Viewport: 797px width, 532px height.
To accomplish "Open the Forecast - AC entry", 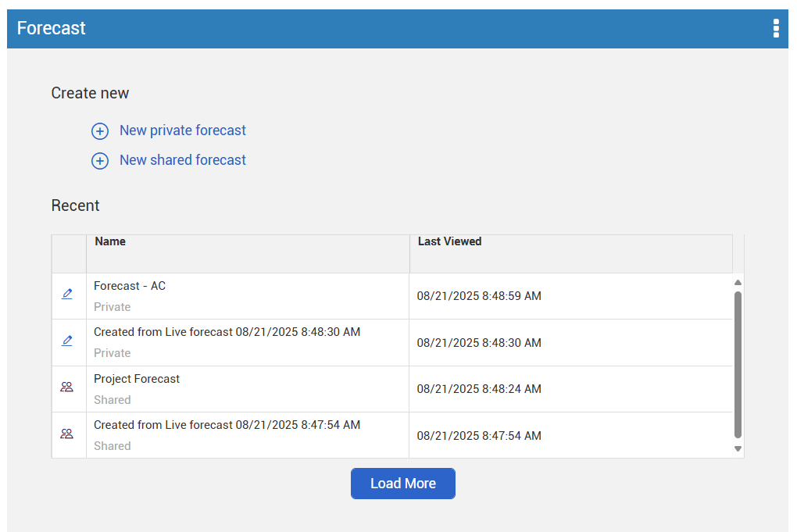I will (x=130, y=286).
